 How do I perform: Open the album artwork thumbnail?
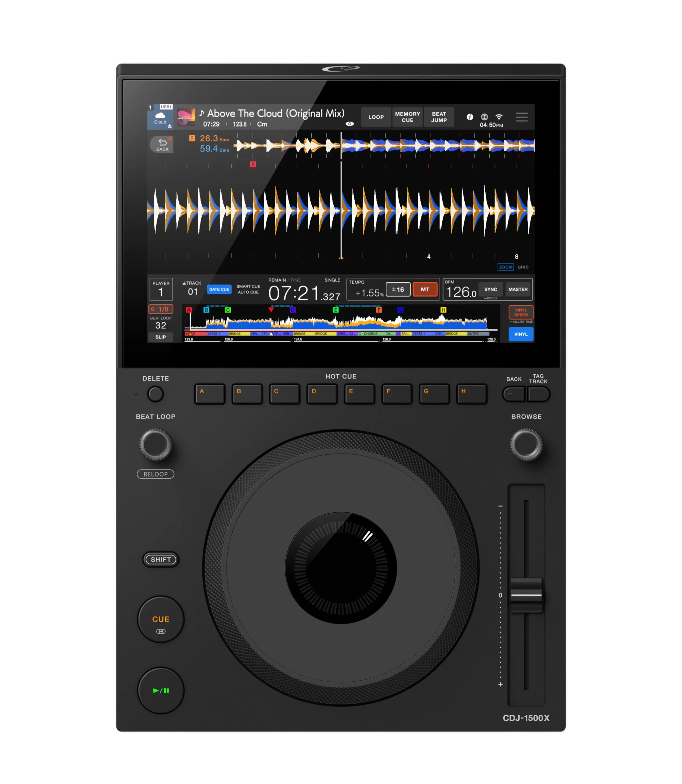pyautogui.click(x=186, y=117)
